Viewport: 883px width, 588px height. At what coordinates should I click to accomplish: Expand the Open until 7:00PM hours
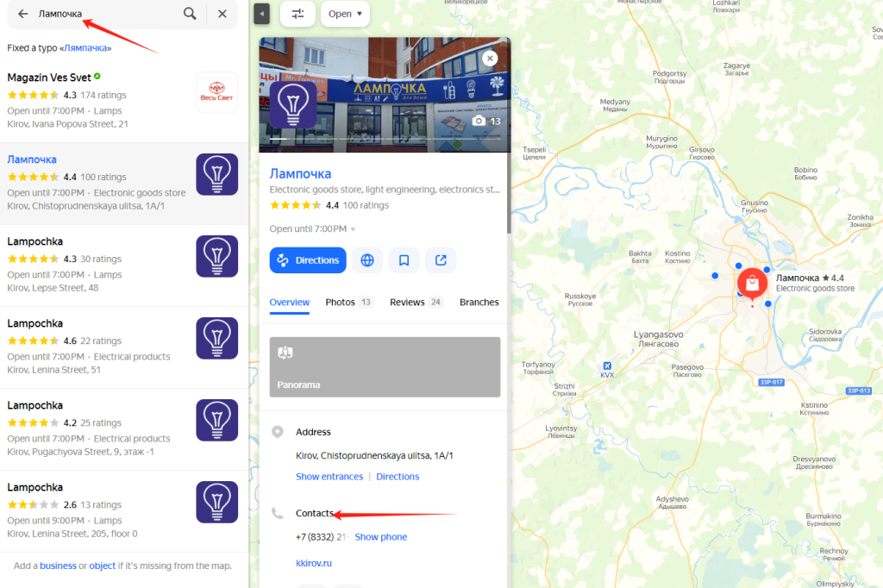[x=312, y=228]
